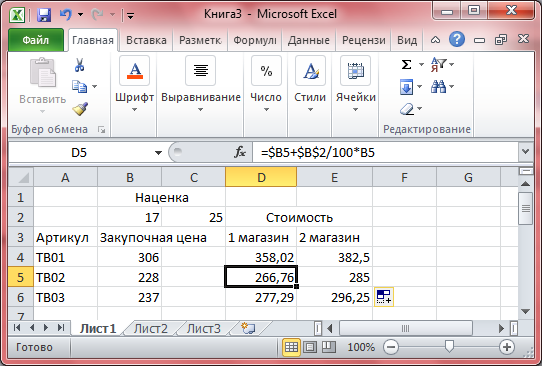Click Find and Select binoculars icon
Screen dimensions: 542x366
pos(438,87)
